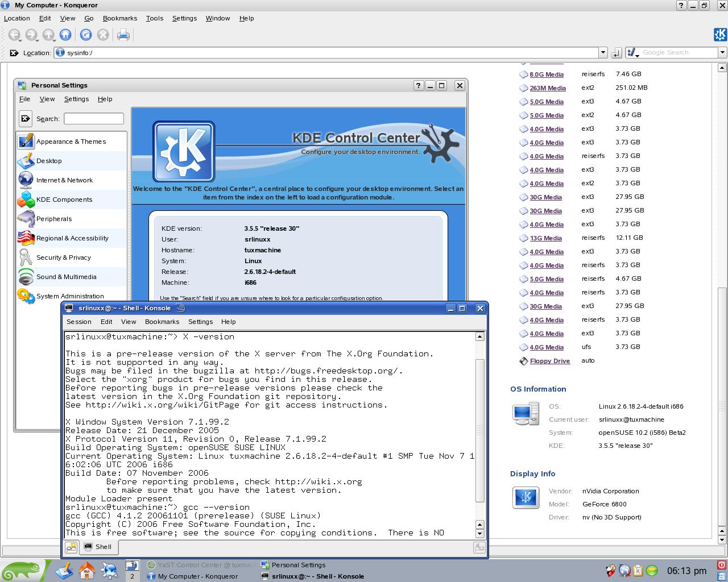The height and width of the screenshot is (582, 728).
Task: Click the red K tray icon
Action: pos(610,571)
